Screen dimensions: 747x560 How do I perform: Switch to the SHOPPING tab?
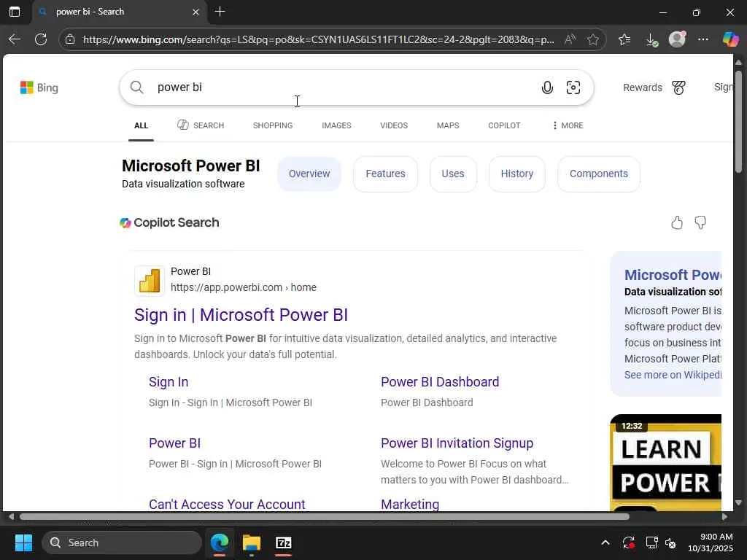click(x=273, y=125)
